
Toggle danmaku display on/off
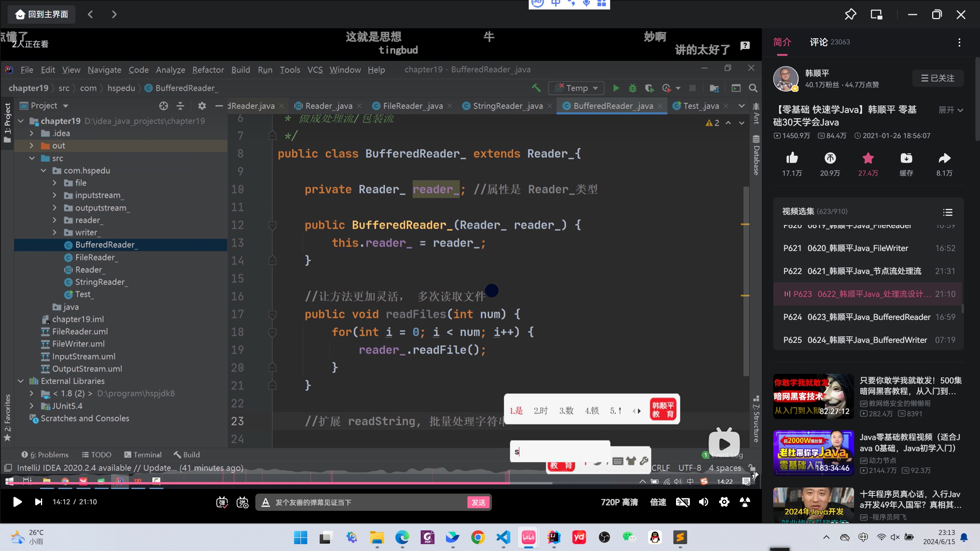point(222,502)
